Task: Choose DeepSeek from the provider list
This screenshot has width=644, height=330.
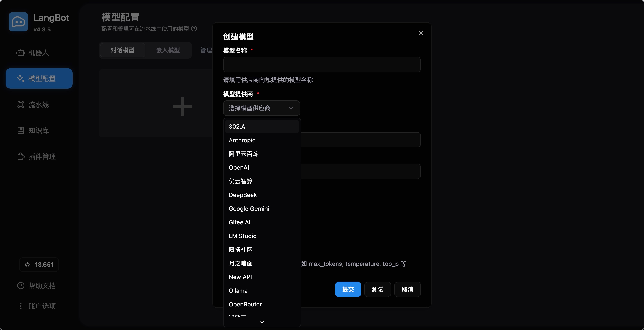Action: (x=243, y=195)
